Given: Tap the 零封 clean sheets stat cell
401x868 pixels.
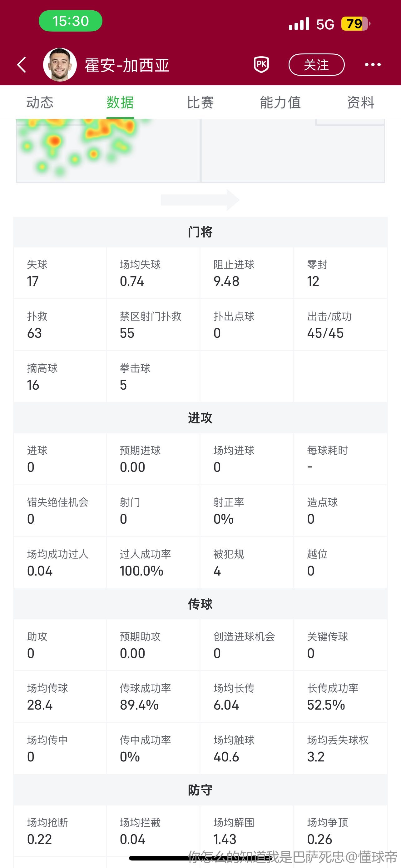Looking at the screenshot, I should coord(340,273).
